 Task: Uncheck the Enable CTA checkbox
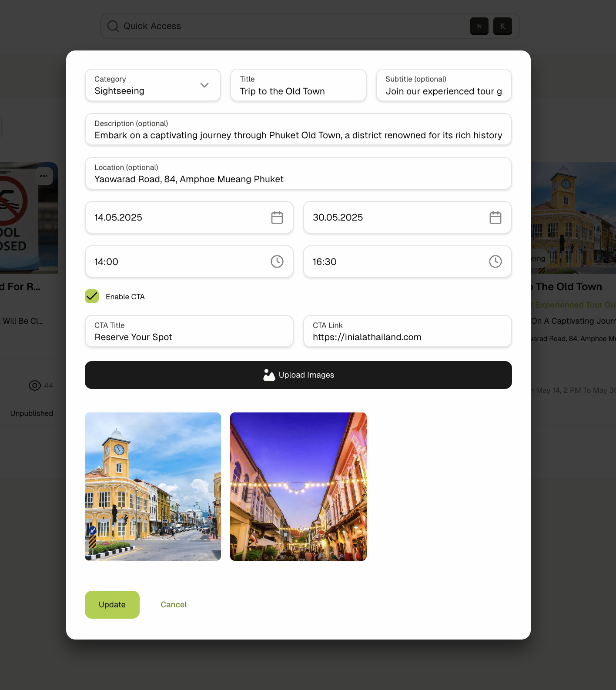(92, 297)
